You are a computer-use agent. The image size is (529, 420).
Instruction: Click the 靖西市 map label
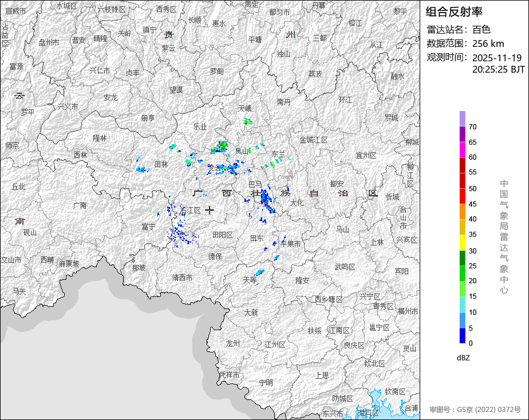(183, 278)
